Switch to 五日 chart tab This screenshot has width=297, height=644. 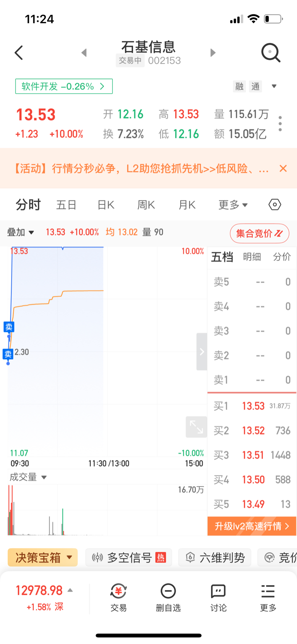(x=66, y=204)
